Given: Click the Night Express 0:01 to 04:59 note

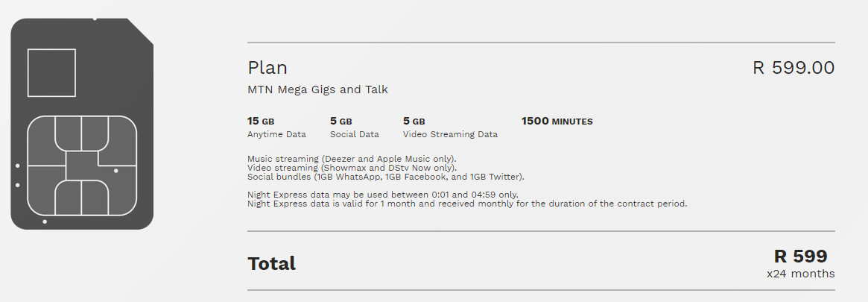Looking at the screenshot, I should tap(383, 195).
